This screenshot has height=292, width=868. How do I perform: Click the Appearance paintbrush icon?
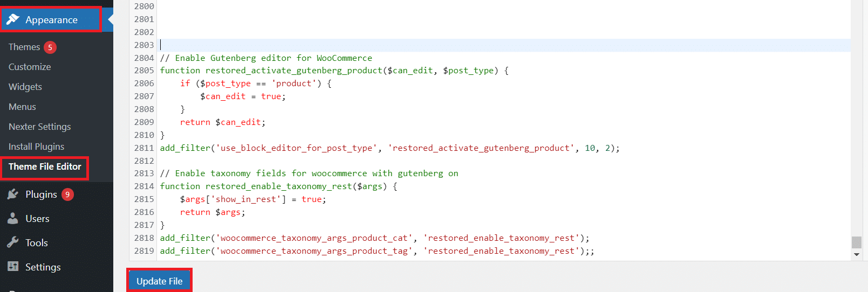(x=13, y=20)
